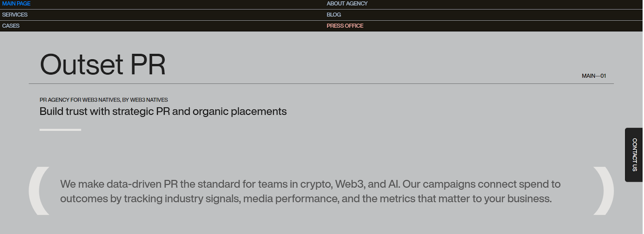Click the thin rule under Outset PR
Image resolution: width=644 pixels, height=234 pixels.
tap(321, 84)
